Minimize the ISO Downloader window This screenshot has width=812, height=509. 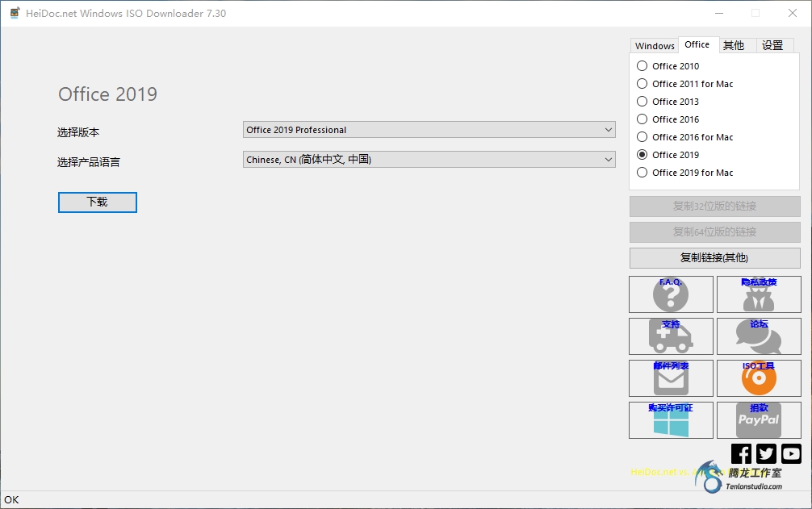[719, 14]
